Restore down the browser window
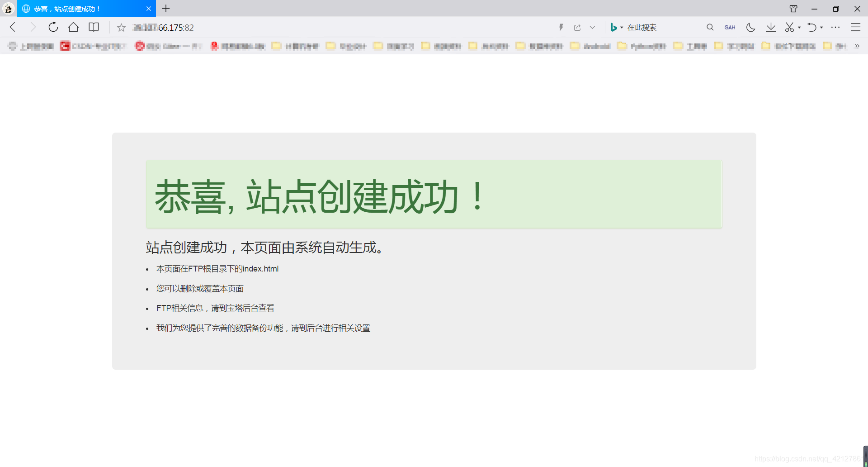Screen dimensions: 868x467 [836, 9]
